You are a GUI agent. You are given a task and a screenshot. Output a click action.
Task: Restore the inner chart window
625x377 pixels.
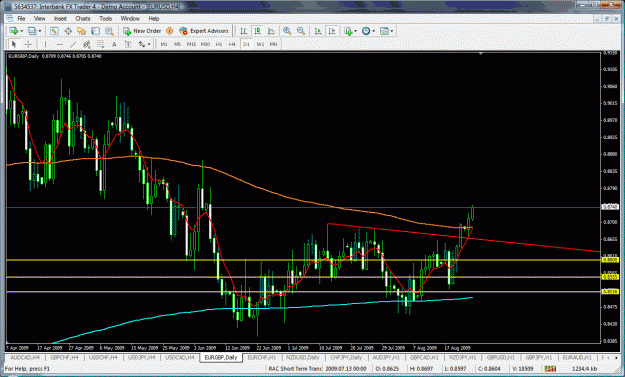pos(606,19)
